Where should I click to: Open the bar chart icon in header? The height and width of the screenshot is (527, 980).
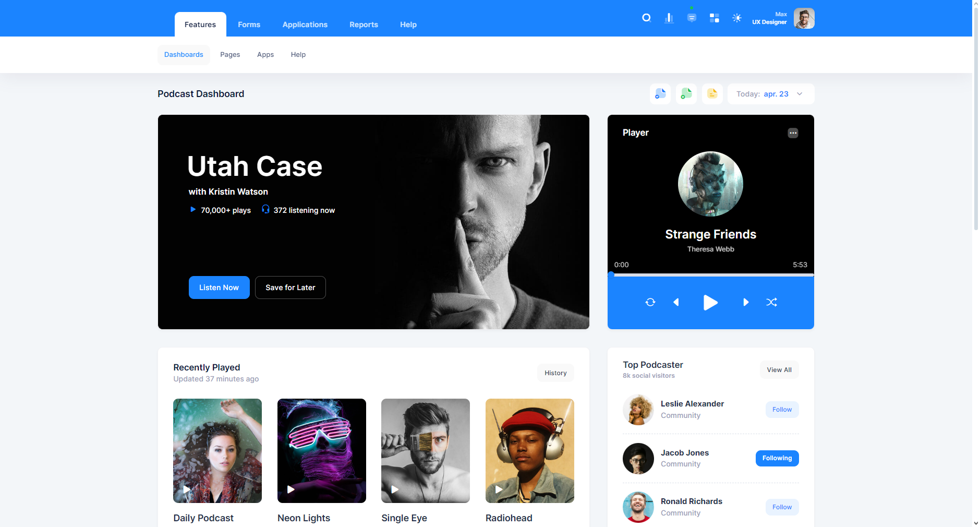coord(669,18)
